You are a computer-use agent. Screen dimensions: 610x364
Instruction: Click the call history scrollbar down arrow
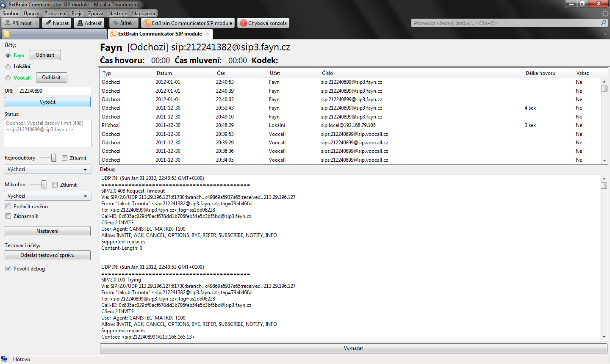click(604, 161)
